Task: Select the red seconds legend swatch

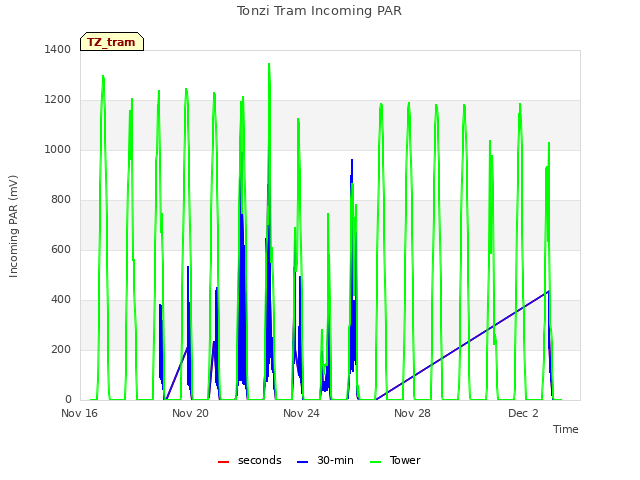Action: (x=223, y=462)
